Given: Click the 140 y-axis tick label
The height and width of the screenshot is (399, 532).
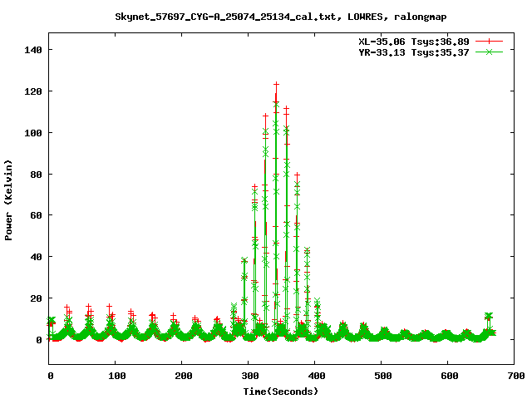Looking at the screenshot, I should point(33,50).
